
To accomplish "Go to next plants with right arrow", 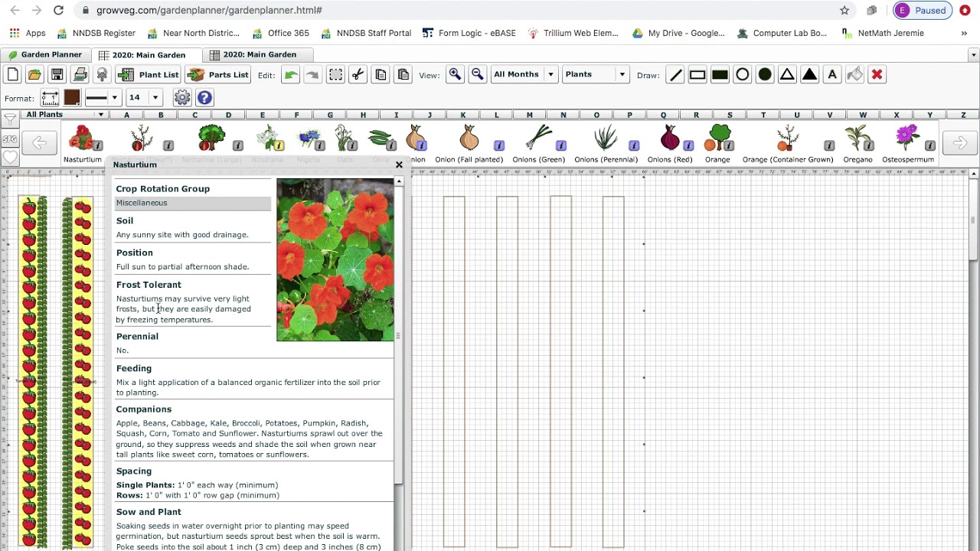I will (x=959, y=143).
